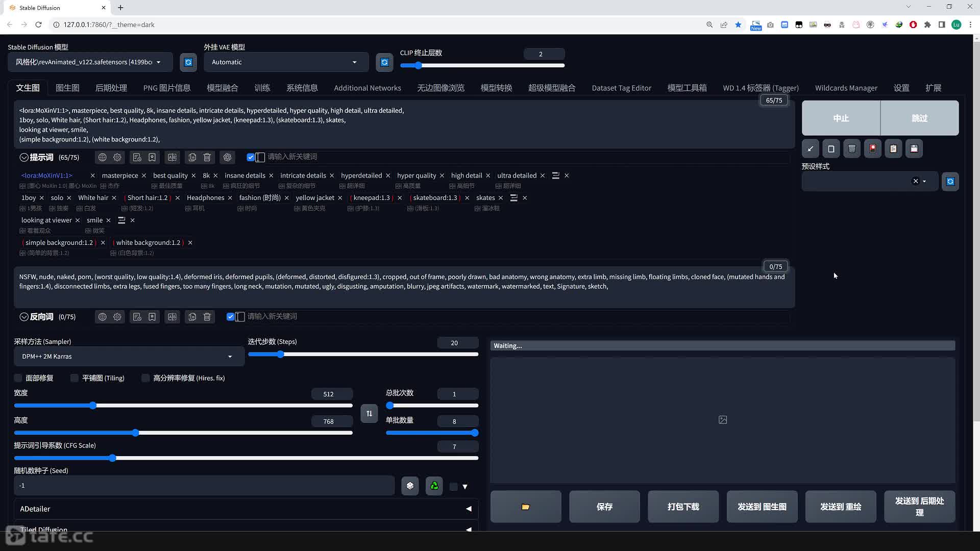Collapse the 提示词 prompt tag panel
This screenshot has width=980, height=551.
(24, 158)
